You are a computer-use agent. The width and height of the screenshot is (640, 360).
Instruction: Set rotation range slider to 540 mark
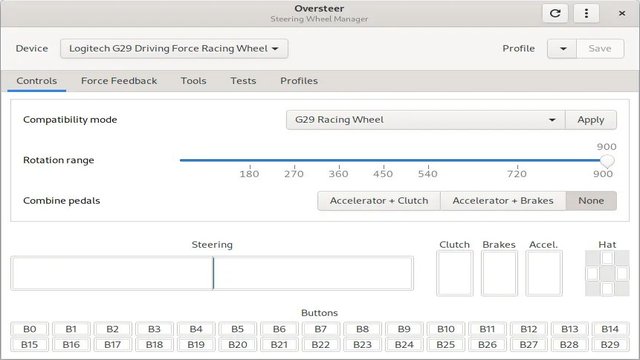pos(428,160)
